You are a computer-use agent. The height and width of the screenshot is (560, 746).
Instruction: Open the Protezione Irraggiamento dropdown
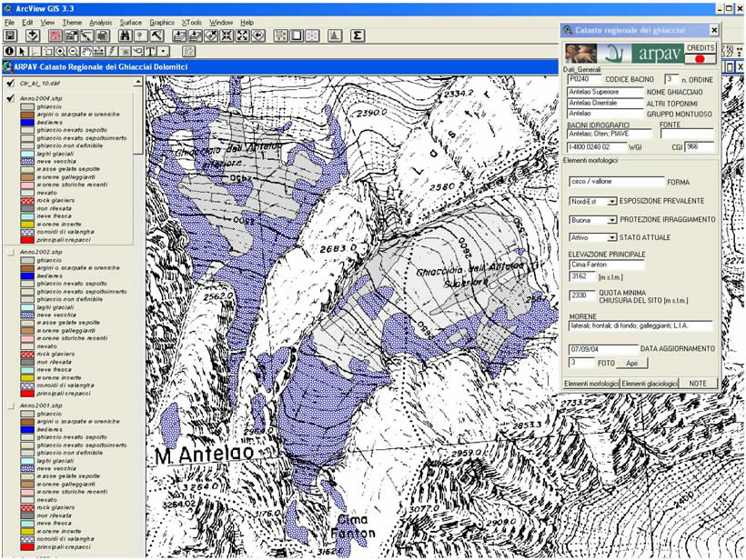[612, 220]
